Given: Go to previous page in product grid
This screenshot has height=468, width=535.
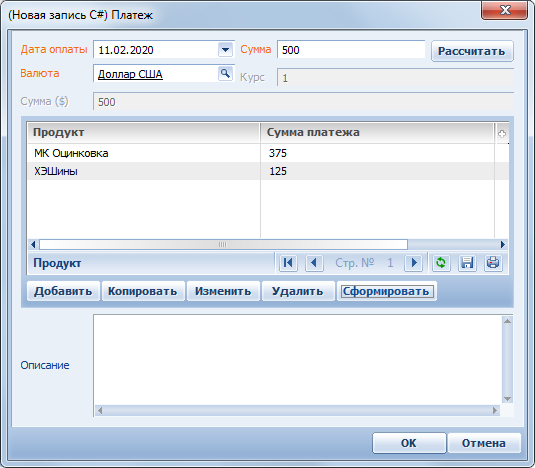Looking at the screenshot, I should [314, 263].
